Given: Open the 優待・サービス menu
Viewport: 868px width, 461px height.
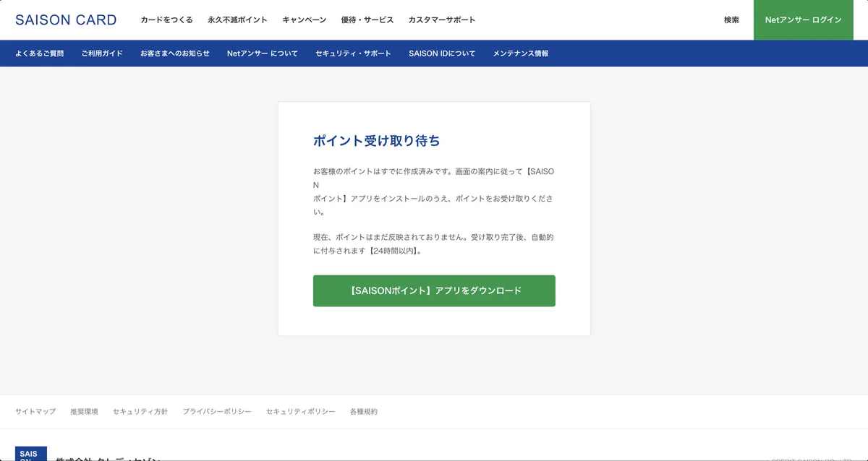Looking at the screenshot, I should [x=367, y=20].
